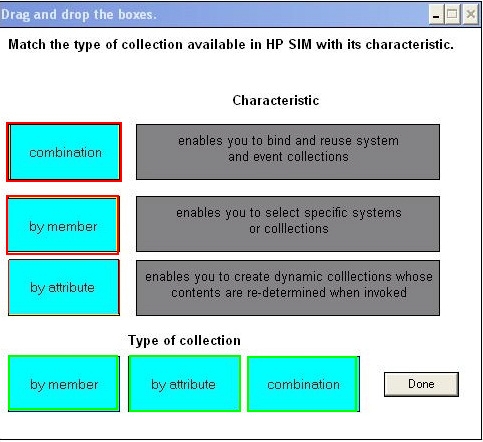This screenshot has height=442, width=483.
Task: Click 'select specific systems or collections' box
Action: [x=288, y=224]
